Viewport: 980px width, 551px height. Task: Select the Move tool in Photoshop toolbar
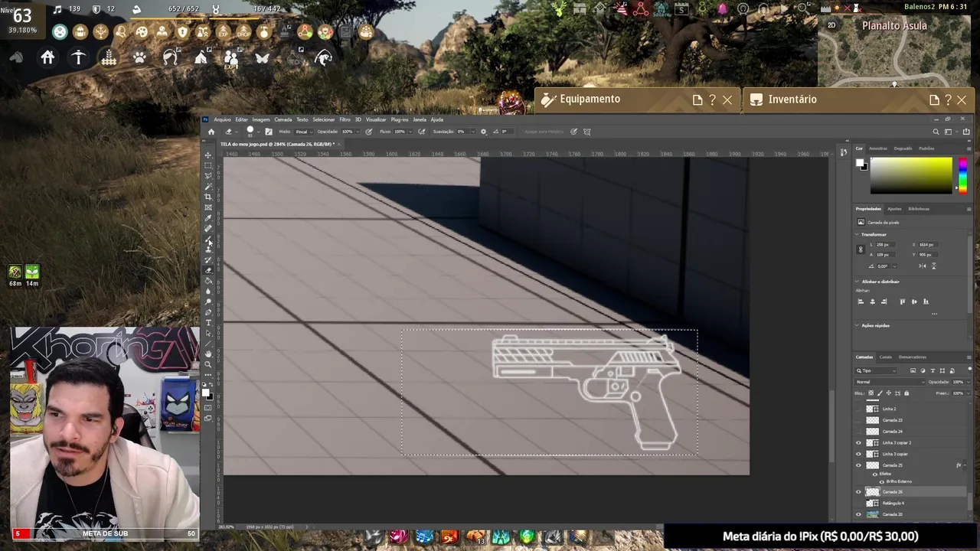pyautogui.click(x=208, y=155)
